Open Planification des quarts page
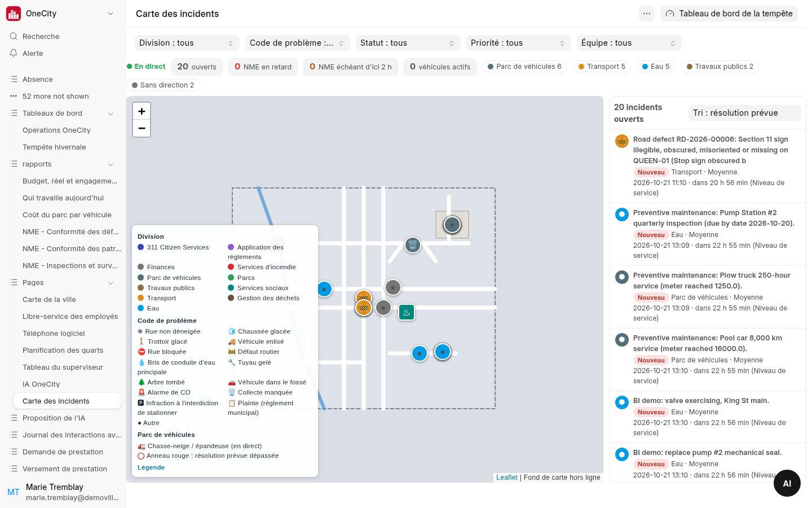 pos(63,350)
